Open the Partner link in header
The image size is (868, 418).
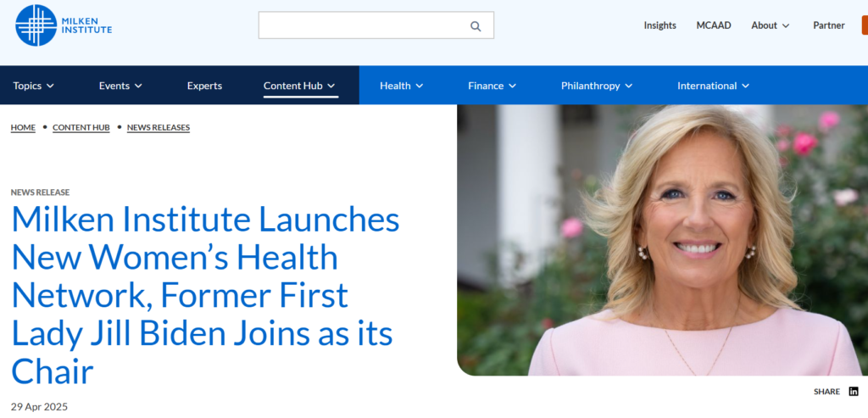tap(828, 25)
